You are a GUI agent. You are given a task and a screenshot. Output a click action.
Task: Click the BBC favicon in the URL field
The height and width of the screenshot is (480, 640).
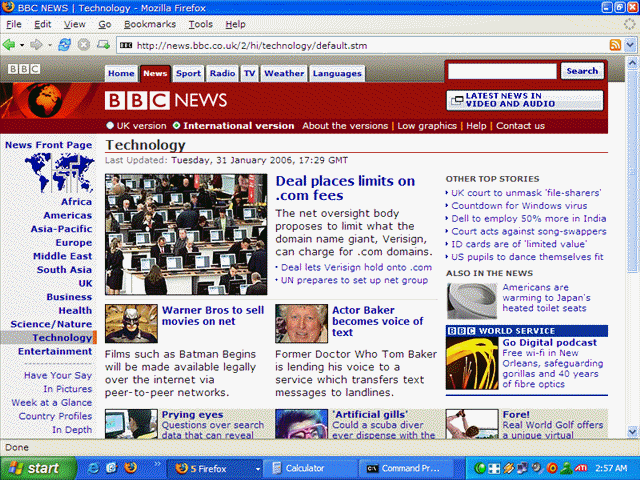pos(126,45)
